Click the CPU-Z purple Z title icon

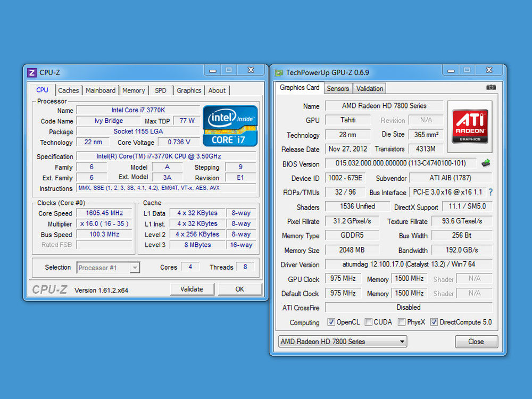[32, 72]
